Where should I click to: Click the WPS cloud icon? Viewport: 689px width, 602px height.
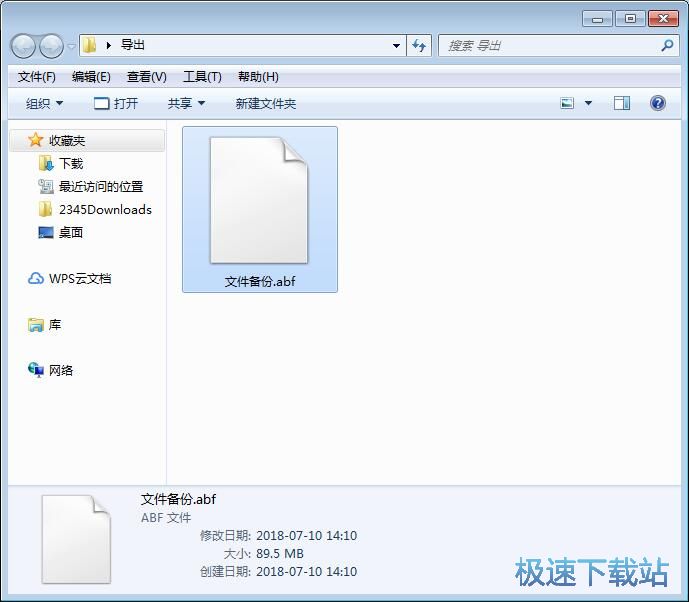pyautogui.click(x=36, y=278)
